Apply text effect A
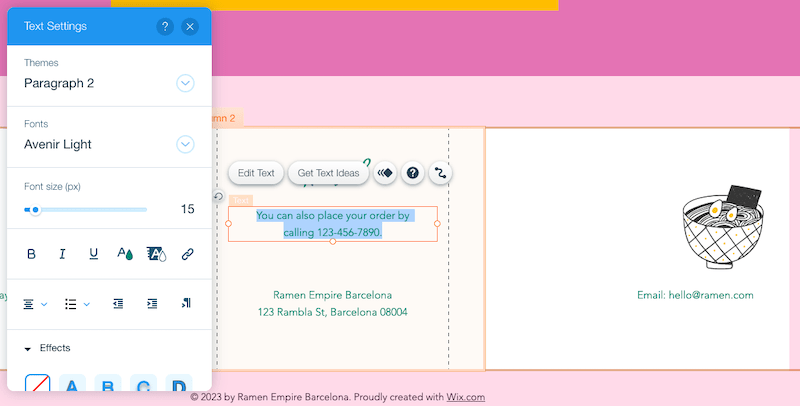The image size is (800, 406). click(72, 383)
